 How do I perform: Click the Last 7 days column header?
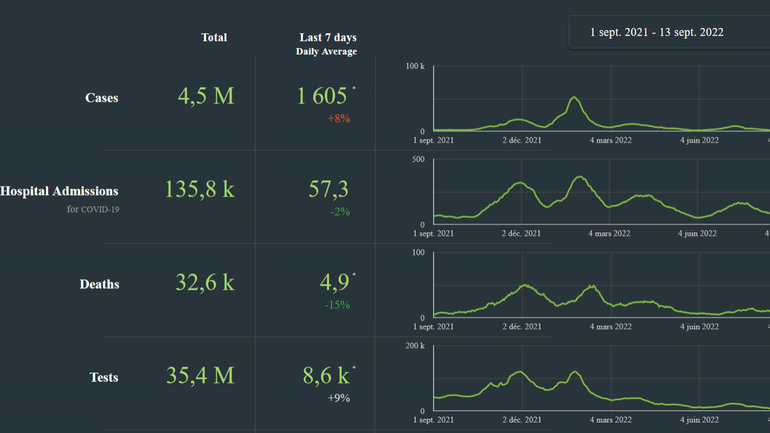coord(325,37)
